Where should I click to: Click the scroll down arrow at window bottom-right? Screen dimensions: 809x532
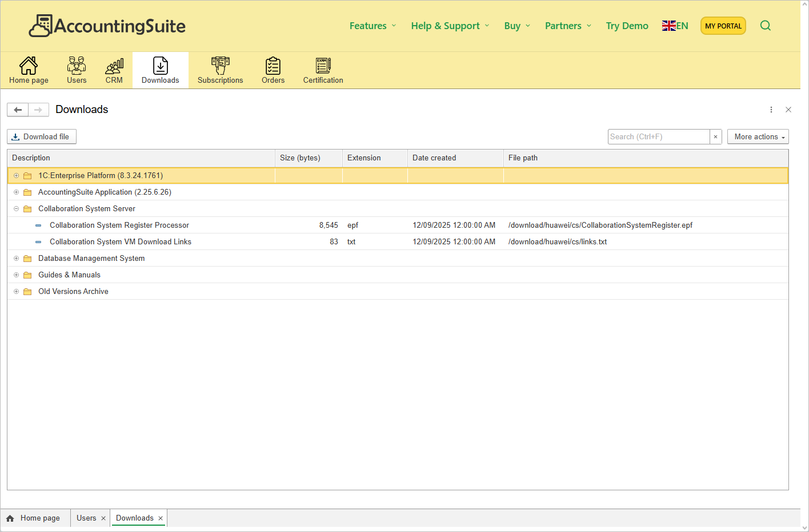(804, 528)
